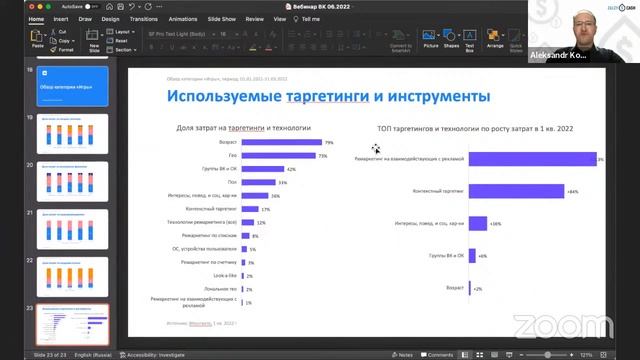Open the View tab
The width and height of the screenshot is (640, 360).
point(280,19)
